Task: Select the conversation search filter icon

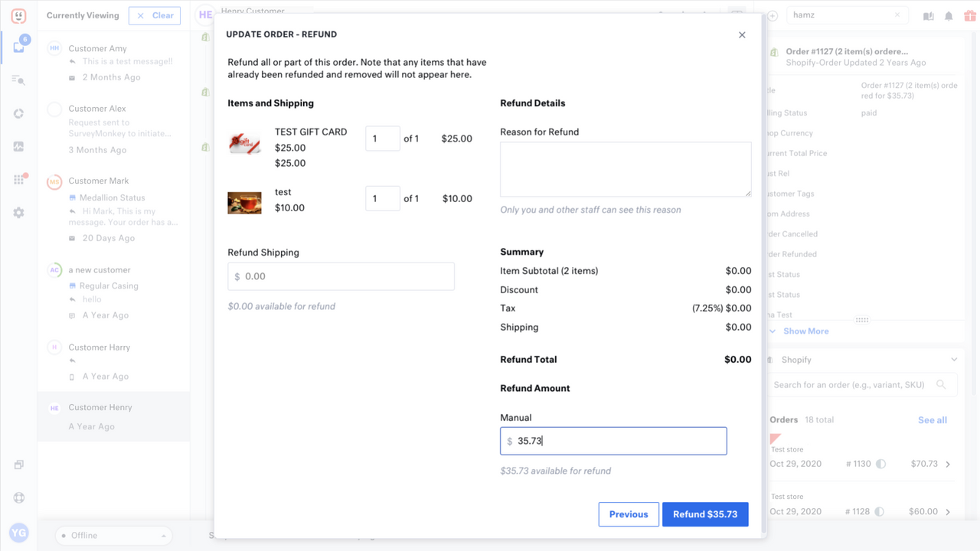Action: 18,80
